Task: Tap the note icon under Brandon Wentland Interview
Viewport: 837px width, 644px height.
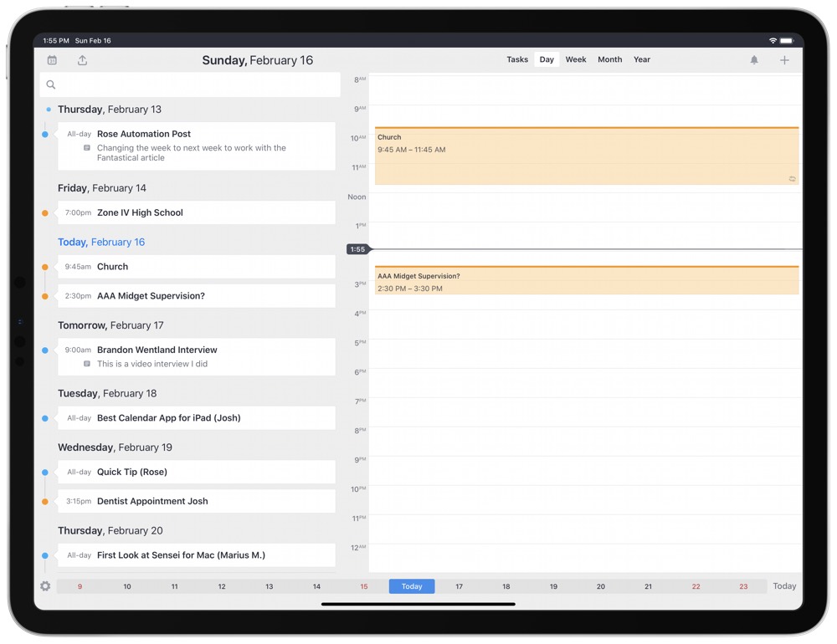Action: coord(87,363)
